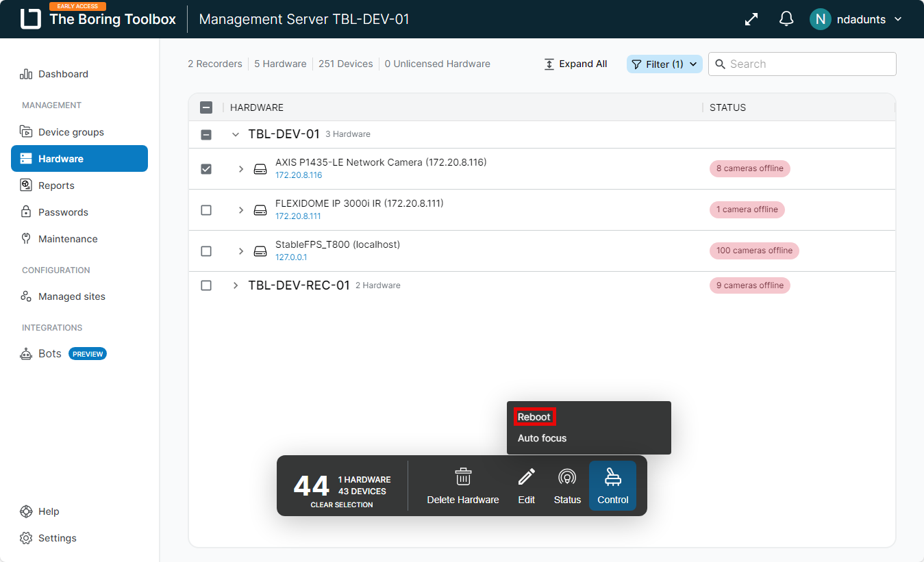Click the hardware Search field
The height and width of the screenshot is (562, 924).
pos(802,64)
